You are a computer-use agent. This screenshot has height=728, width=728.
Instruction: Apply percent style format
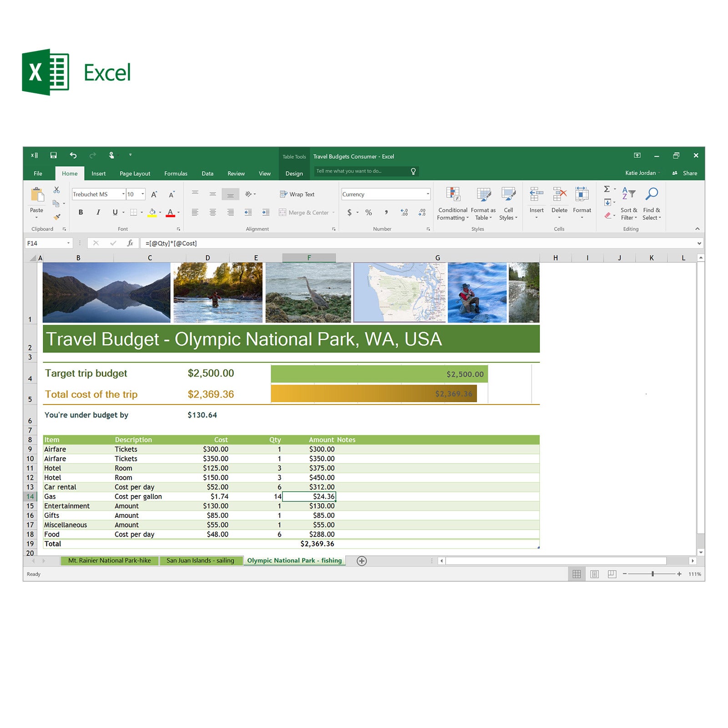(x=369, y=212)
